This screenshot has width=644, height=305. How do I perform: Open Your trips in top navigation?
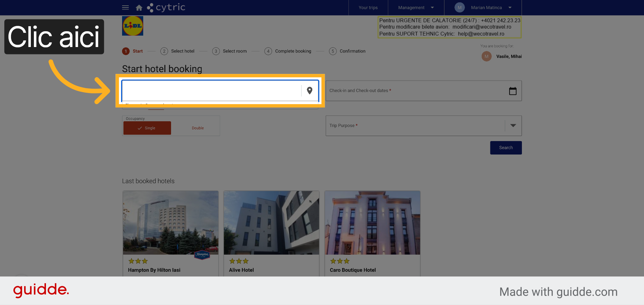368,7
